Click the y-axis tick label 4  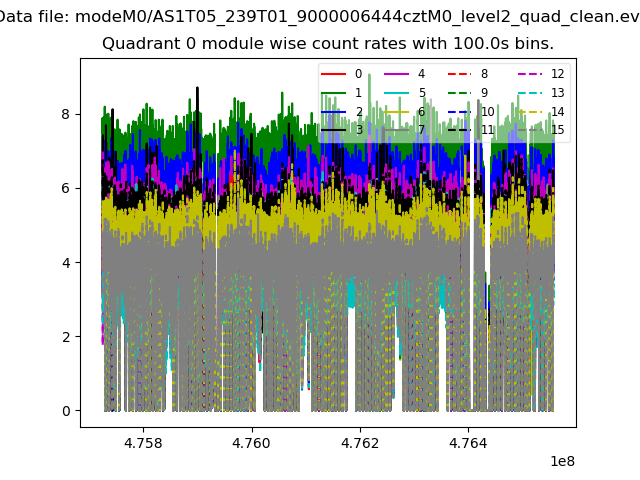click(66, 263)
